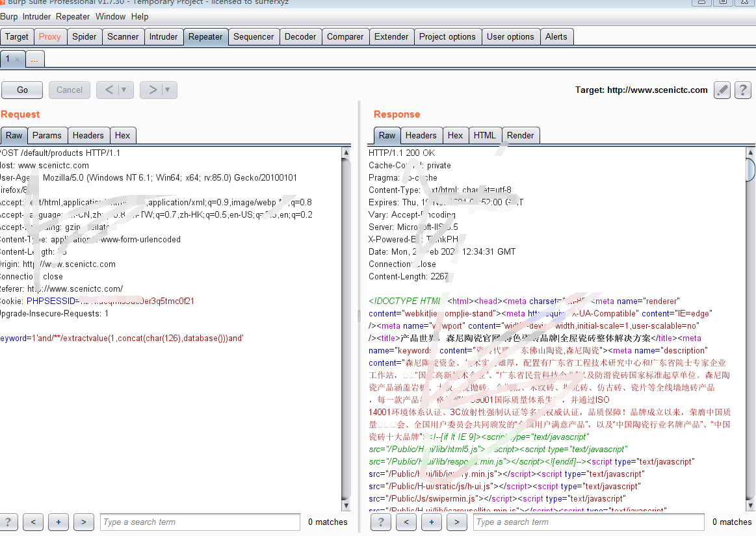Click the HTTP/1.1 200 OK status line
This screenshot has height=536, width=756.
tap(402, 153)
